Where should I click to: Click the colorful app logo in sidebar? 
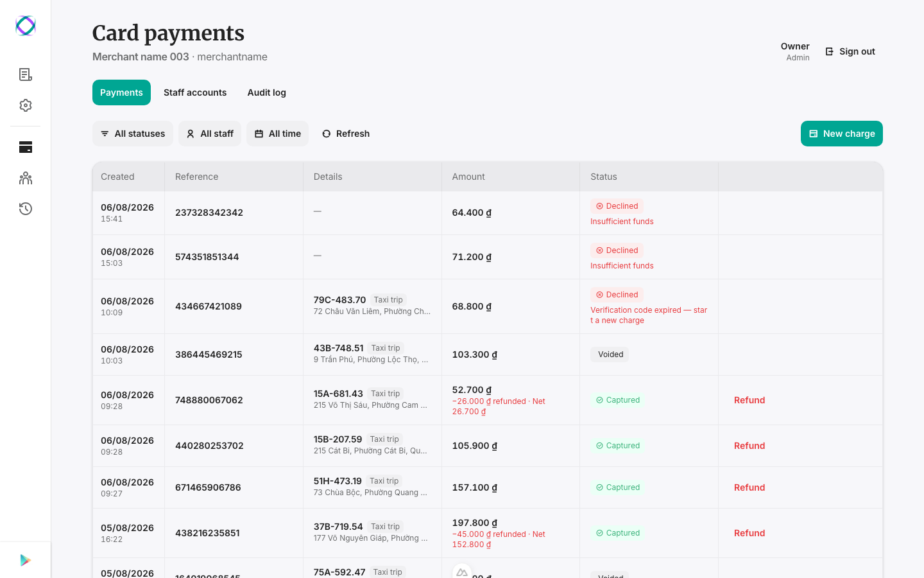point(26,26)
